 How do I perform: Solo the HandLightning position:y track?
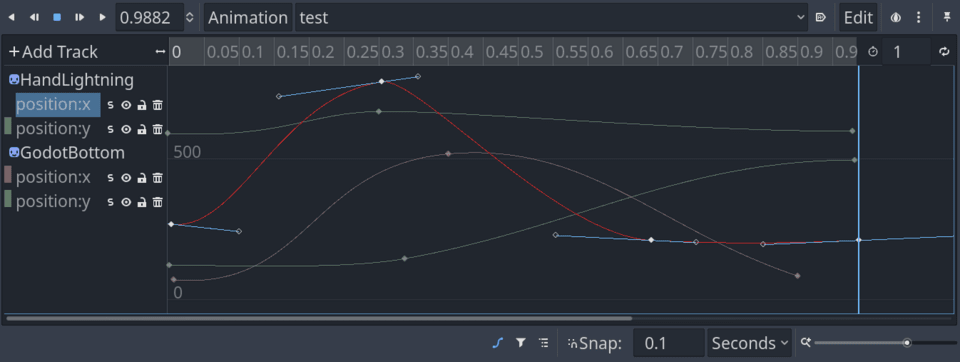pos(110,129)
